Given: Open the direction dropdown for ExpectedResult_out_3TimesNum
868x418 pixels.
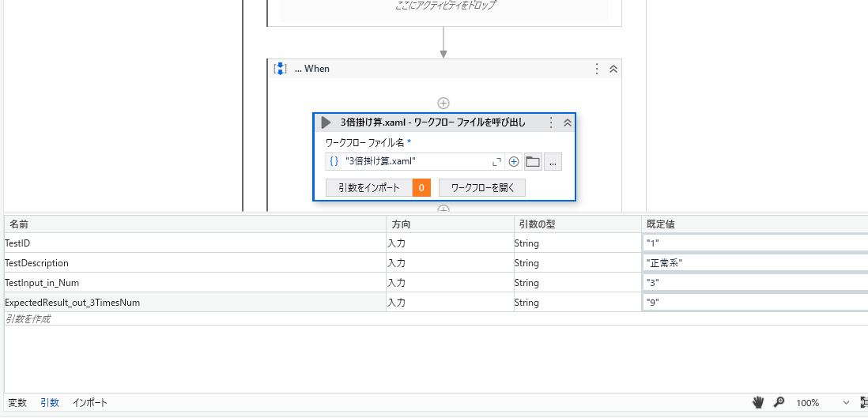Looking at the screenshot, I should [x=450, y=303].
